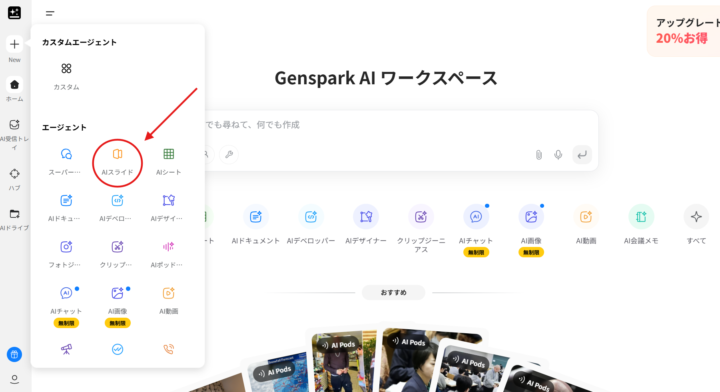720x392 pixels.
Task: Open AIドキュメント in the main shortcut row
Action: [256, 224]
